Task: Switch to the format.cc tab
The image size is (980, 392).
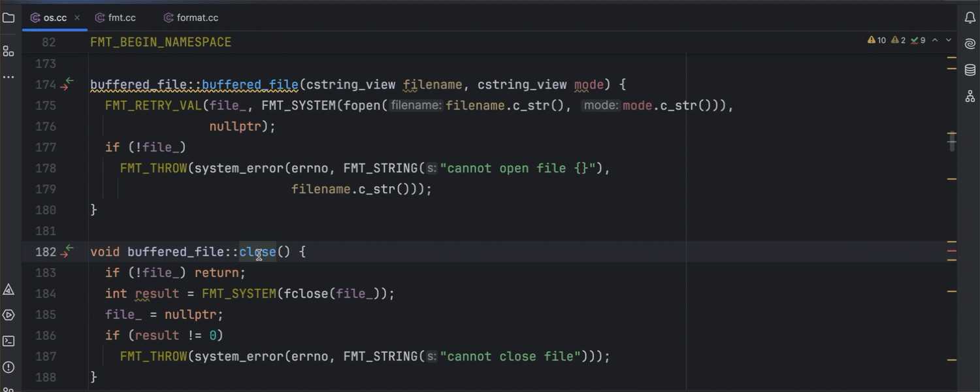Action: coord(191,18)
